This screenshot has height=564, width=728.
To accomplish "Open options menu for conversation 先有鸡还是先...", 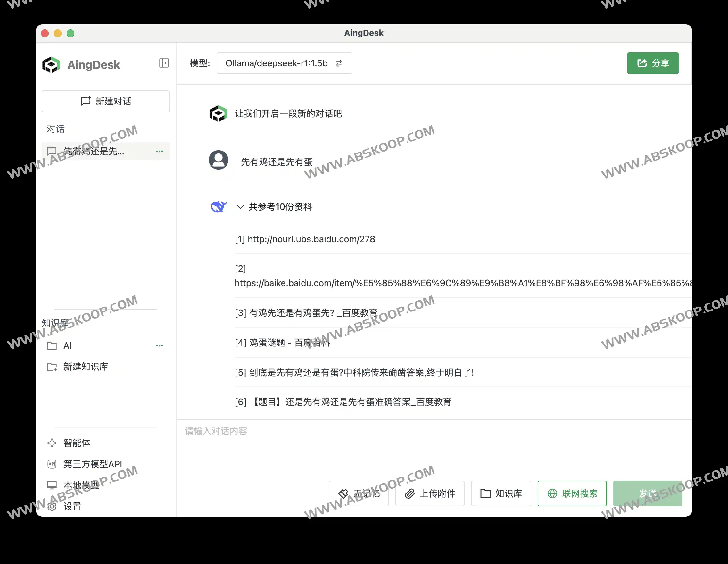I will click(x=160, y=151).
